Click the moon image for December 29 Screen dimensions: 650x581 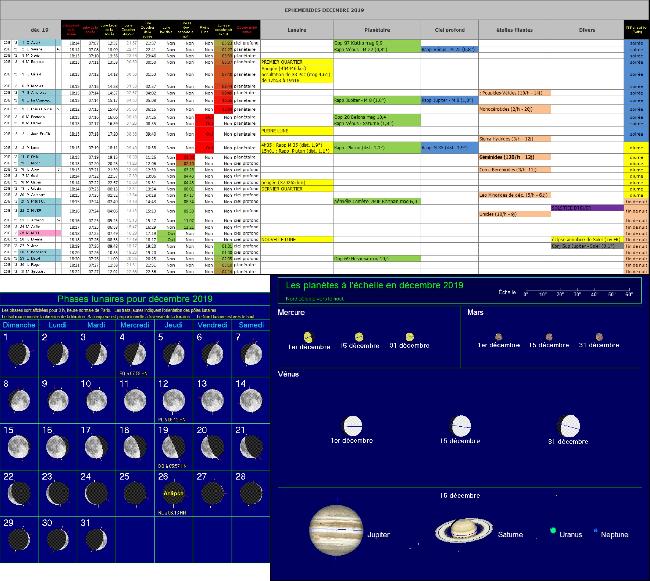19,540
